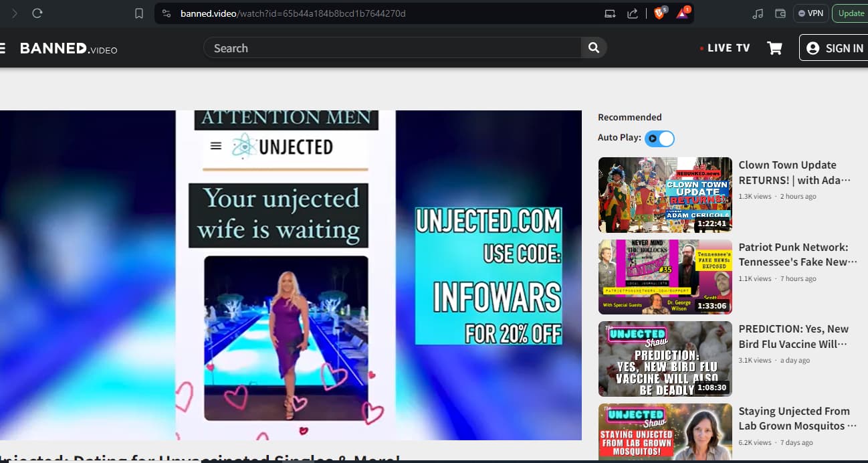This screenshot has height=463, width=868.
Task: Open Staying Unjected From Lab Grown Mosquitos title
Action: pyautogui.click(x=797, y=418)
